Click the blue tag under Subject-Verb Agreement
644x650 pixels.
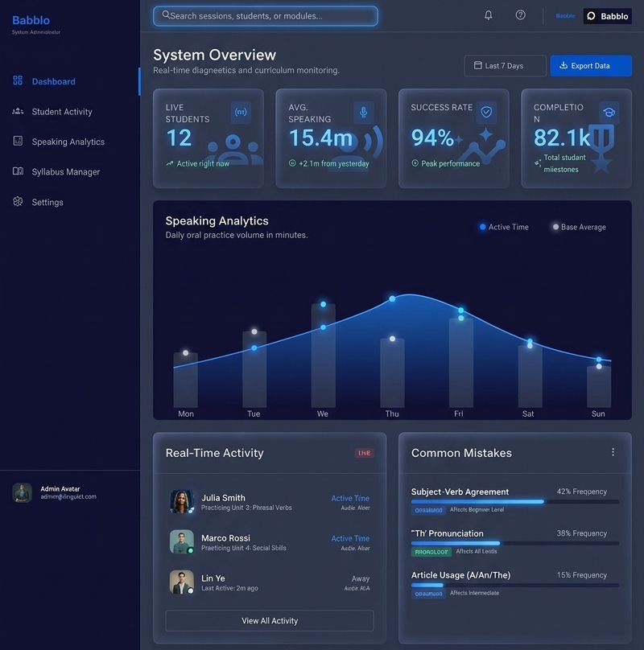(428, 510)
